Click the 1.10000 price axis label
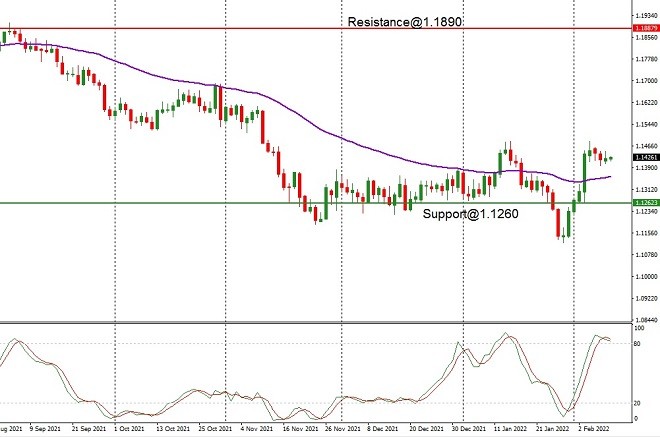Image resolution: width=660 pixels, height=437 pixels. pyautogui.click(x=646, y=277)
